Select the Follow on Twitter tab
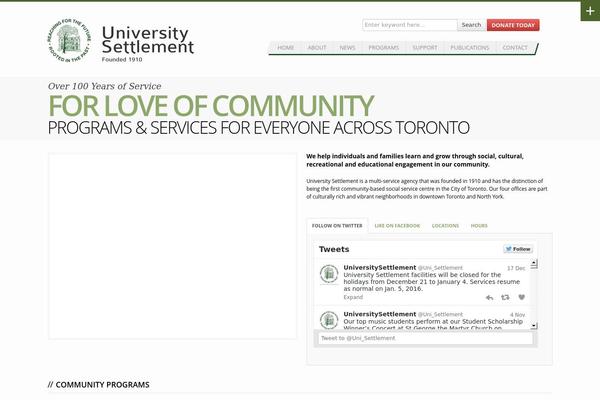 pyautogui.click(x=337, y=226)
